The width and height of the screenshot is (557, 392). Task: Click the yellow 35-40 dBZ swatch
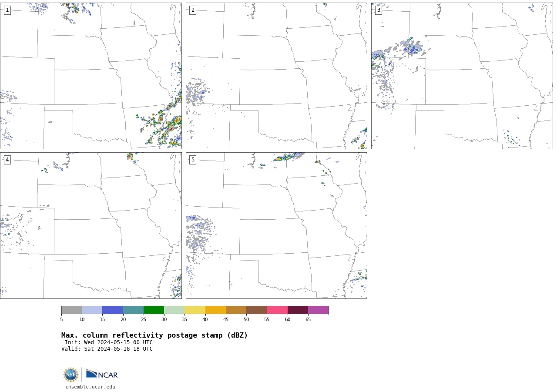pos(195,310)
